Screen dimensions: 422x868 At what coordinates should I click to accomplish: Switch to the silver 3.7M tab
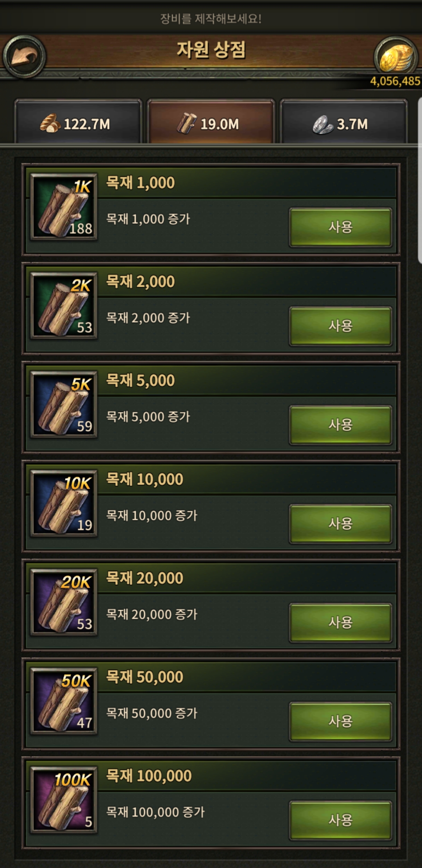pyautogui.click(x=344, y=122)
